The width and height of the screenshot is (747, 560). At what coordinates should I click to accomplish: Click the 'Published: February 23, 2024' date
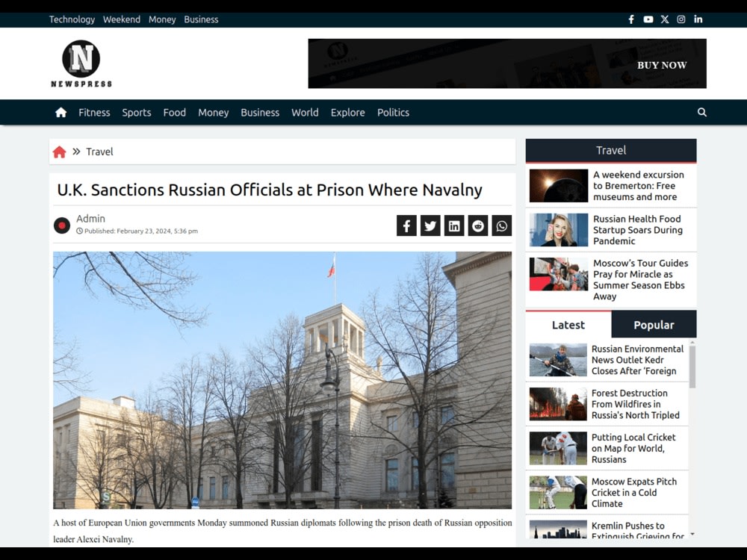[137, 231]
